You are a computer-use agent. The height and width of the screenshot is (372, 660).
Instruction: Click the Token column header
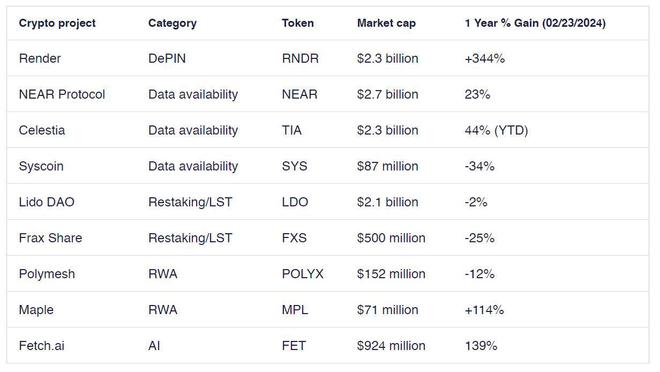298,23
